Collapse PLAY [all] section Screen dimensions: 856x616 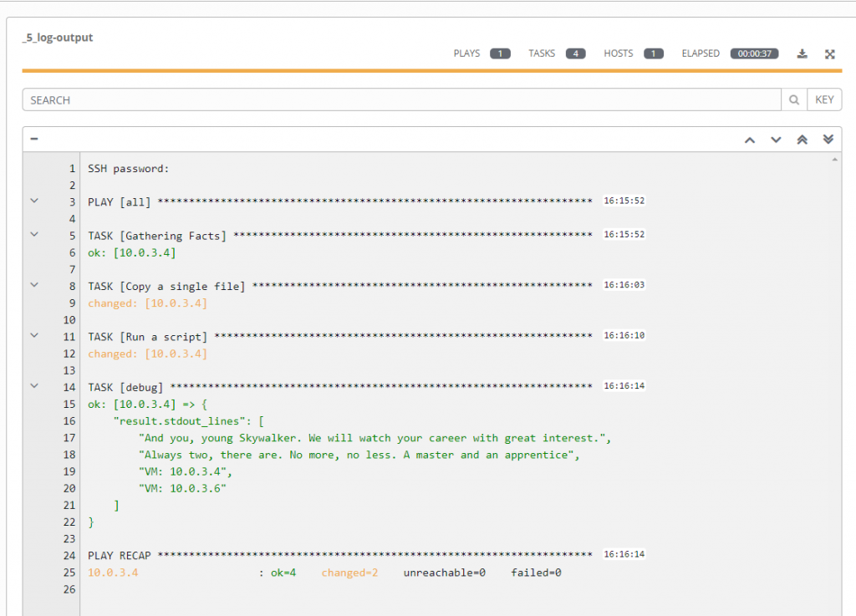point(34,201)
